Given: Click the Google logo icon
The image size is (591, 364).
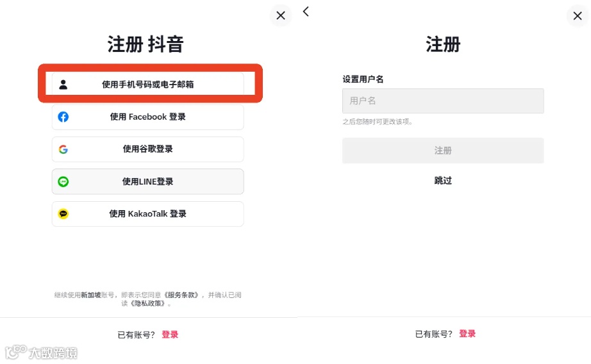Looking at the screenshot, I should coord(63,149).
